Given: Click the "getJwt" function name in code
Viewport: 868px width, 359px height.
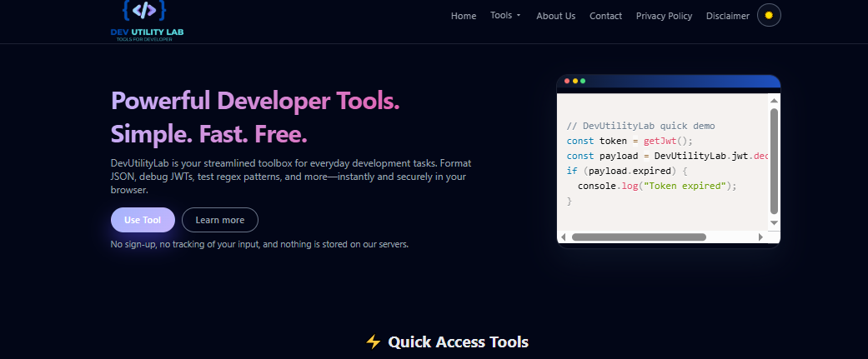Looking at the screenshot, I should coord(660,141).
